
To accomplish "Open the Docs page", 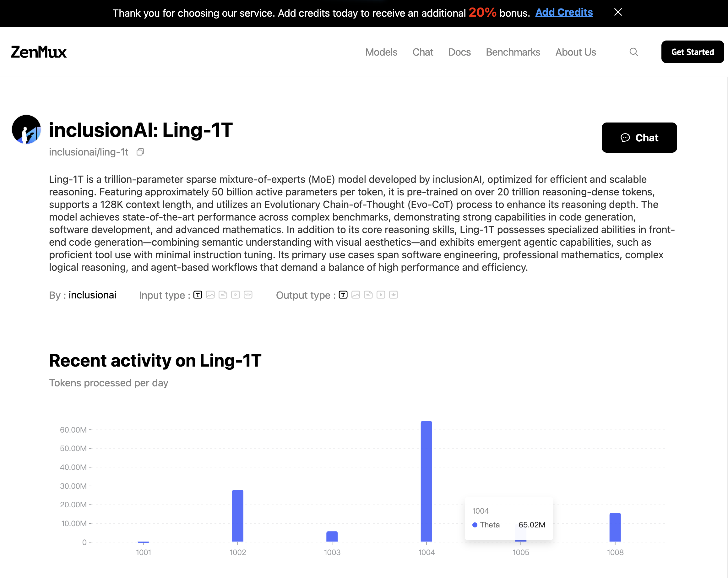I will tap(459, 52).
